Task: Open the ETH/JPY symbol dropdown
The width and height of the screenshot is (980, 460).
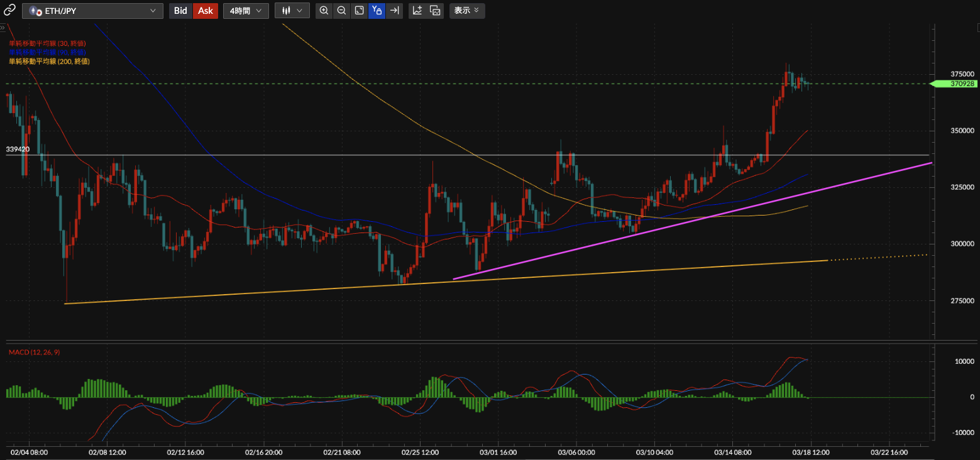Action: pos(92,11)
